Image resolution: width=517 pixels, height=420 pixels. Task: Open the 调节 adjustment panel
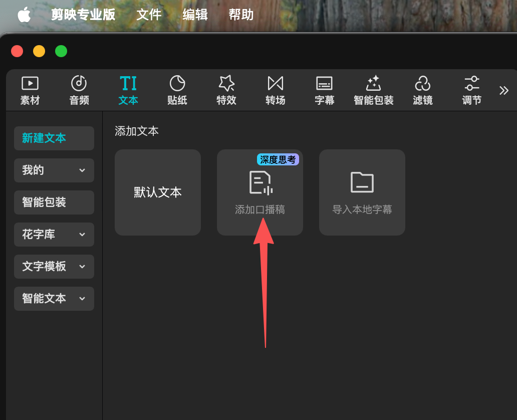tap(472, 90)
